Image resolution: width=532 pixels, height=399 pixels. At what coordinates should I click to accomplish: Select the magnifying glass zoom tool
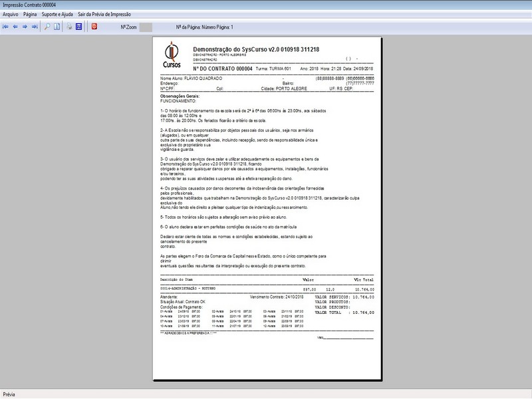(47, 27)
